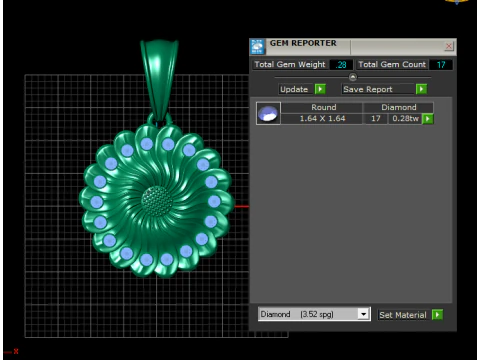Select the pendant bail in the viewport
The height and width of the screenshot is (360, 480).
[x=160, y=80]
